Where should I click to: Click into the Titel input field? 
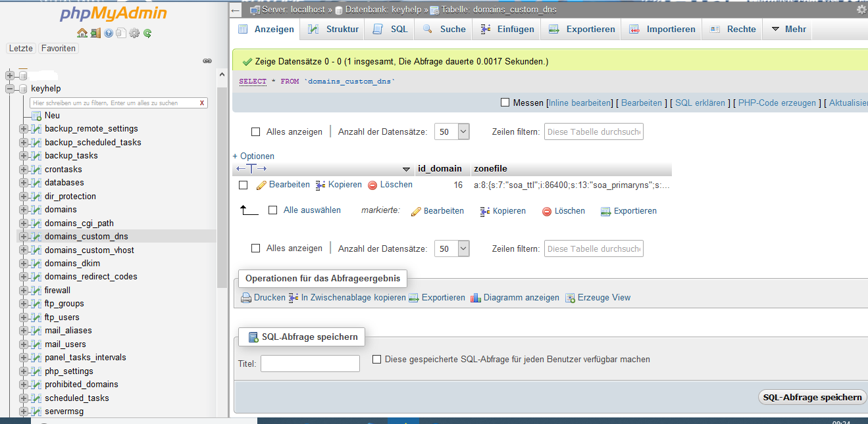coord(310,364)
